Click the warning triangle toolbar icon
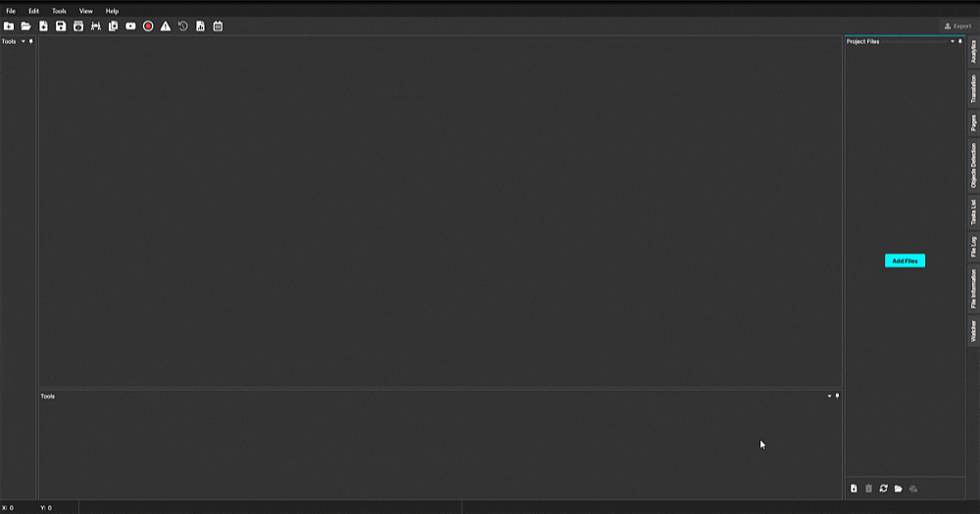Viewport: 980px width, 514px height. pyautogui.click(x=166, y=26)
